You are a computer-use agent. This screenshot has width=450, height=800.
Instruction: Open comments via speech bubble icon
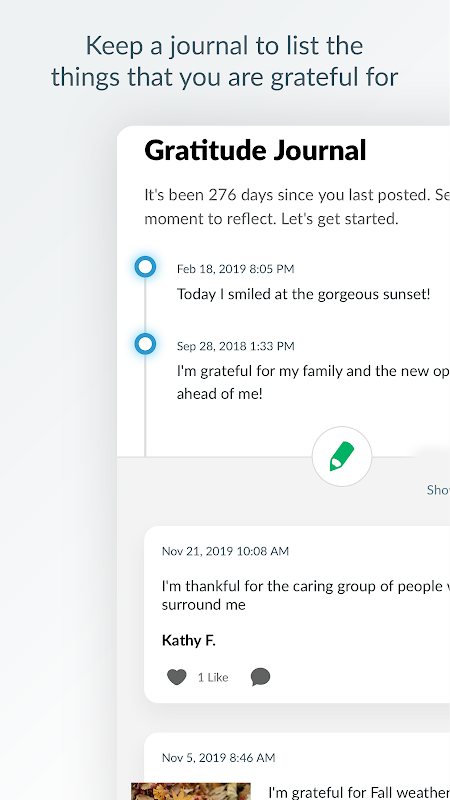click(260, 677)
